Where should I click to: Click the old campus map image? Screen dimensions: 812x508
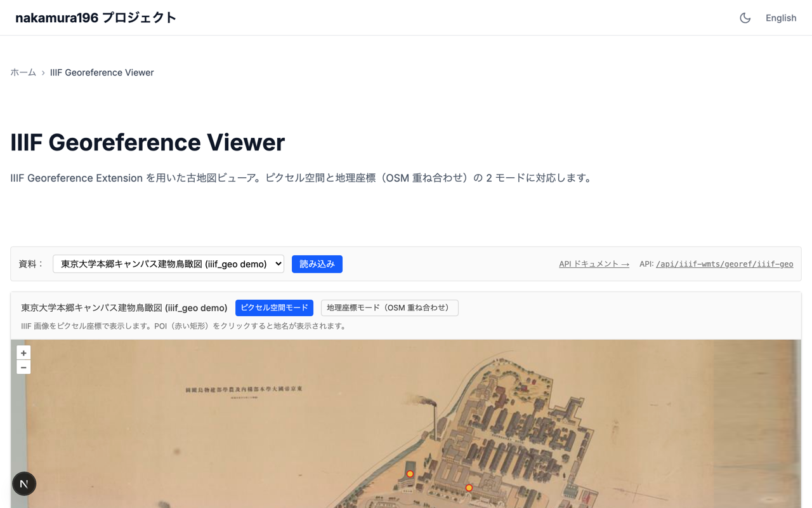pyautogui.click(x=406, y=424)
